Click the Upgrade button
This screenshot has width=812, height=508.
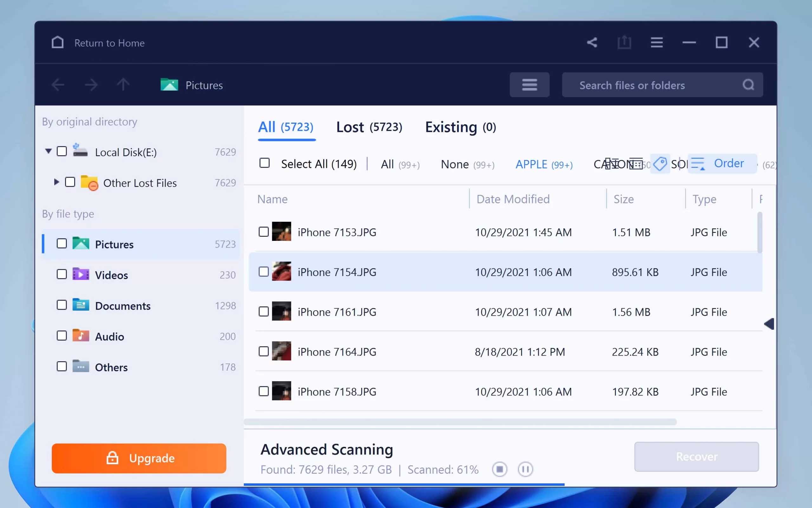[x=139, y=458]
